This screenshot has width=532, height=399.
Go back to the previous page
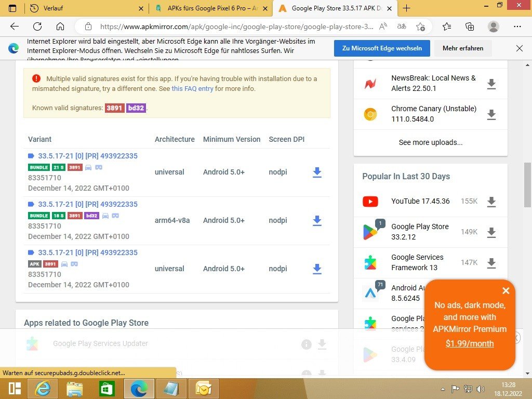pos(15,26)
